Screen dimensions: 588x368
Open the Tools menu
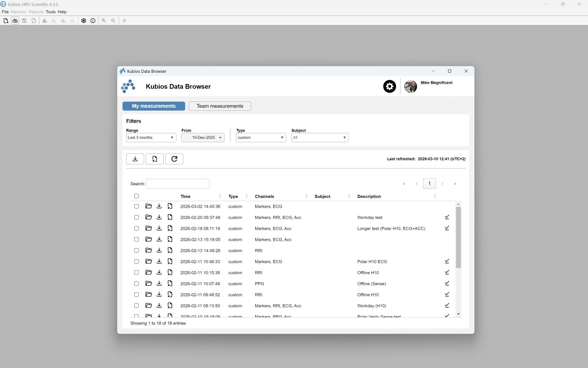(x=50, y=12)
